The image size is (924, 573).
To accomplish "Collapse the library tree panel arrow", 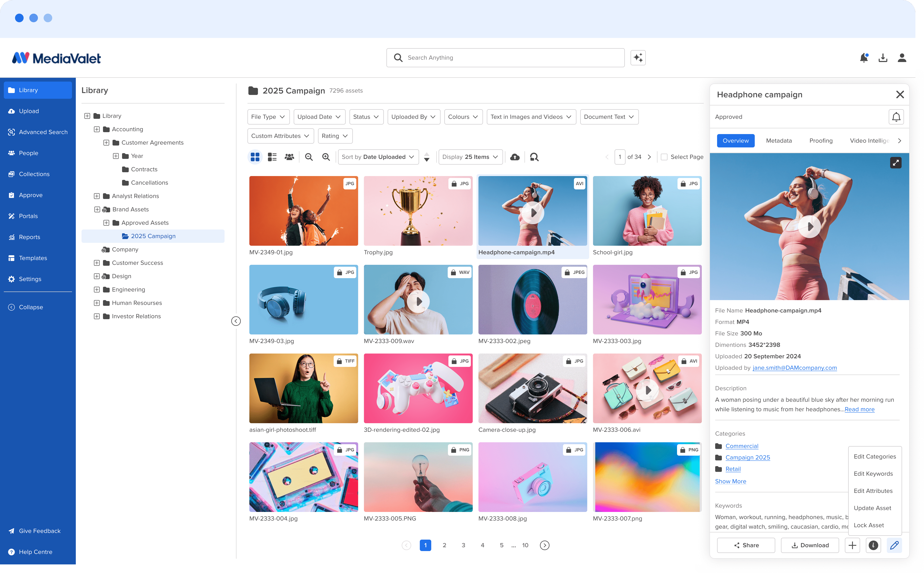I will pyautogui.click(x=236, y=321).
